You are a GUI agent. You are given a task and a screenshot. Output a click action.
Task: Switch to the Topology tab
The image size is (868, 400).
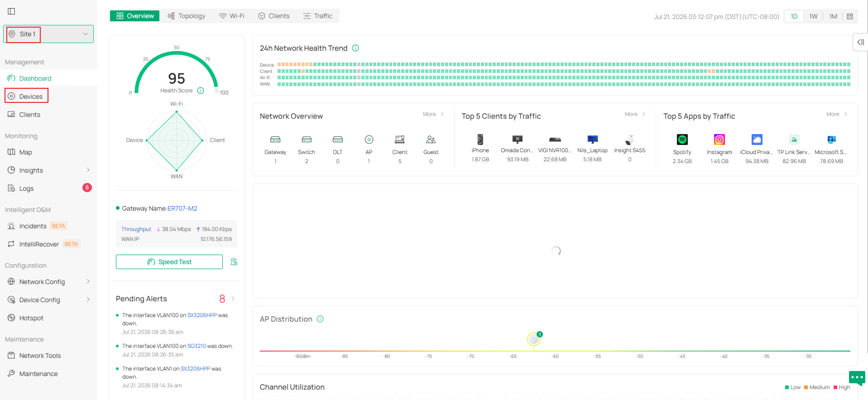(186, 16)
